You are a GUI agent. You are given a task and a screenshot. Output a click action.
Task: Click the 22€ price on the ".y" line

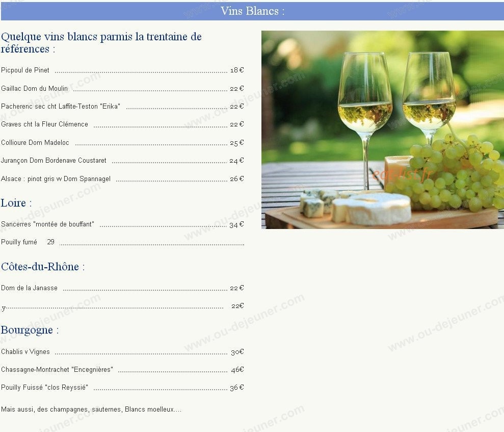[237, 306]
